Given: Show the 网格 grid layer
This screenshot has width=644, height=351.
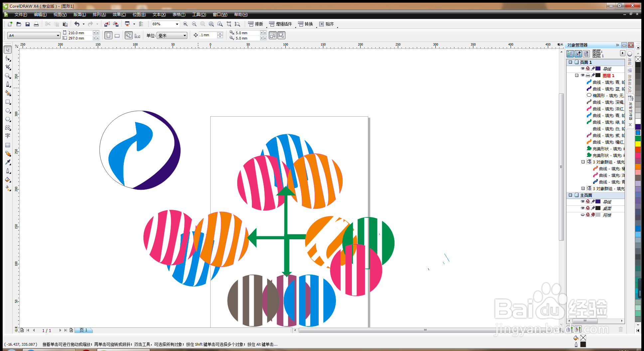Looking at the screenshot, I should [583, 215].
